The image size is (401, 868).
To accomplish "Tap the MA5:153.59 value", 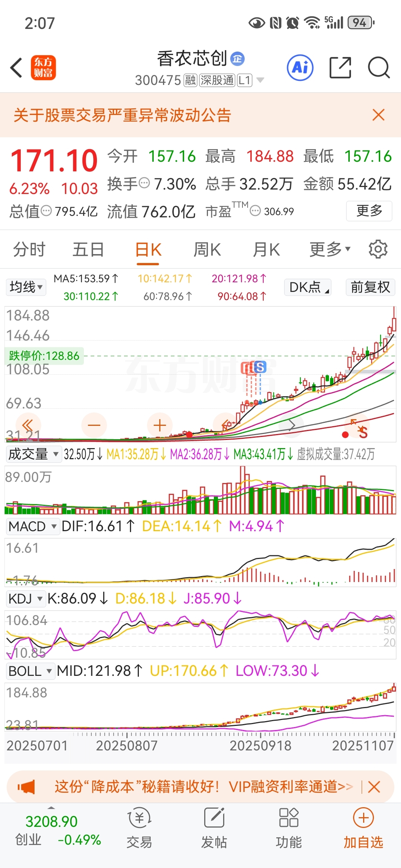I will pos(86,279).
